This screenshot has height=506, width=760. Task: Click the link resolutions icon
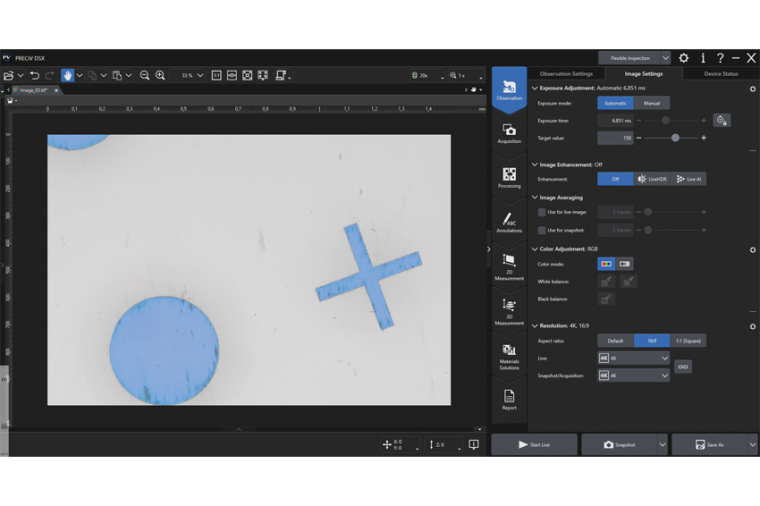[683, 366]
